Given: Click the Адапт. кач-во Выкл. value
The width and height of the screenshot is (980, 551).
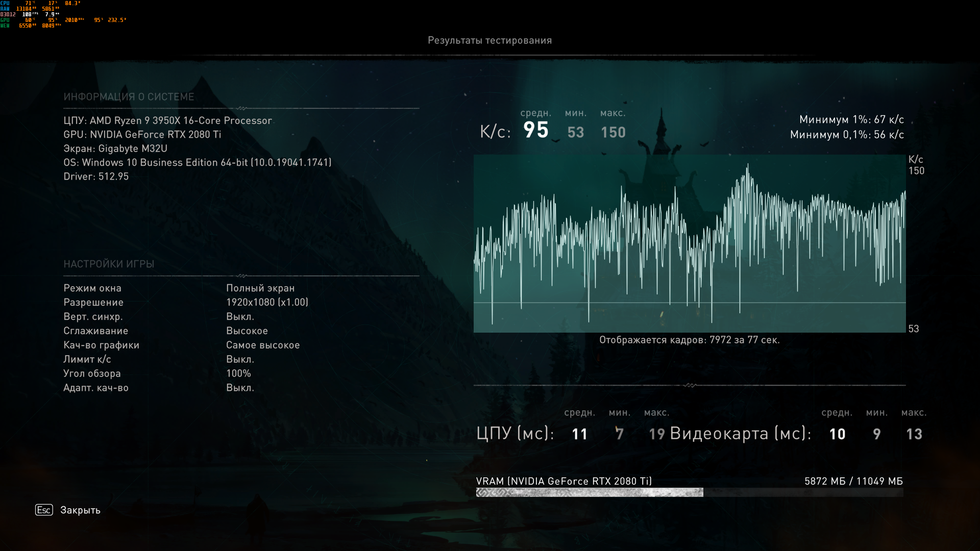Looking at the screenshot, I should tap(240, 388).
